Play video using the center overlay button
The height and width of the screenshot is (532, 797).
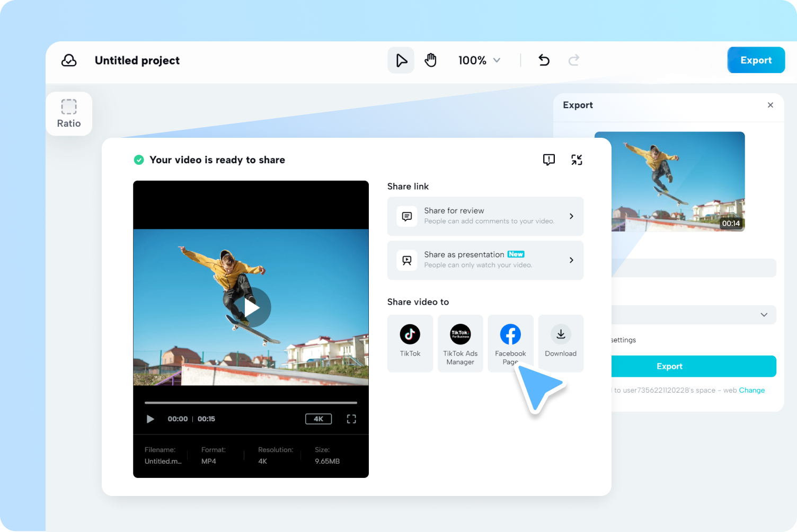click(x=251, y=307)
